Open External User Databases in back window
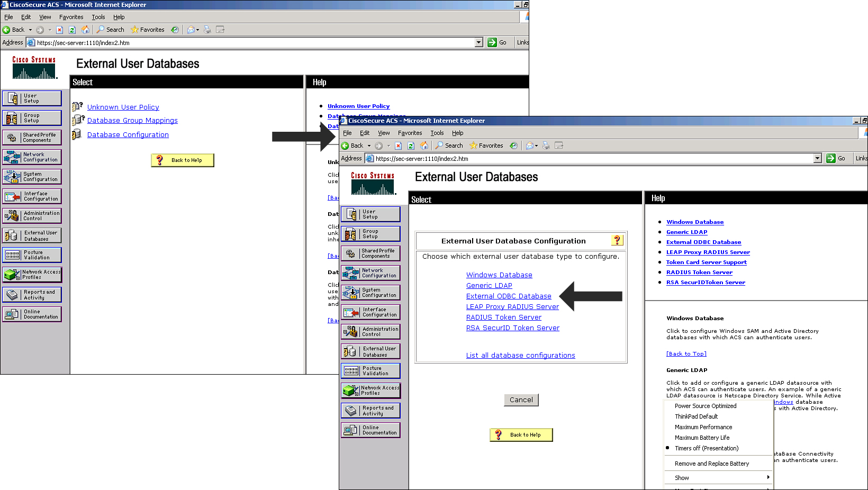The image size is (868, 490). [x=32, y=235]
